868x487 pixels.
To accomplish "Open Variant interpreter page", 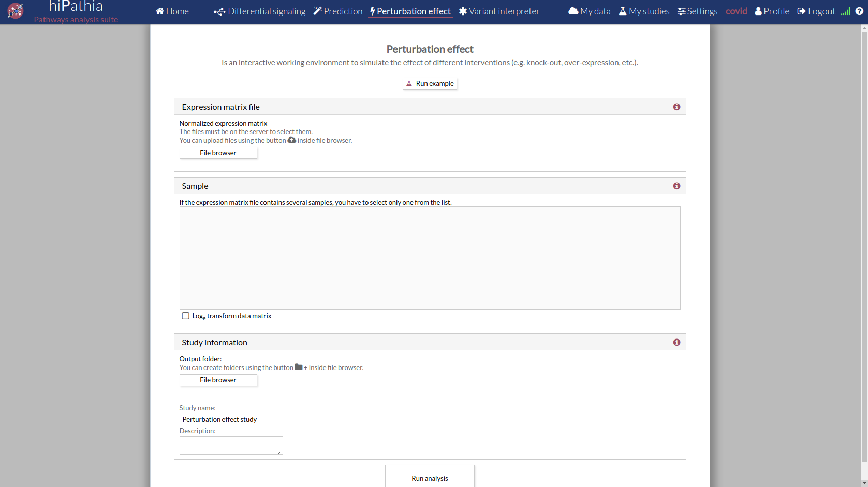I will coord(499,11).
